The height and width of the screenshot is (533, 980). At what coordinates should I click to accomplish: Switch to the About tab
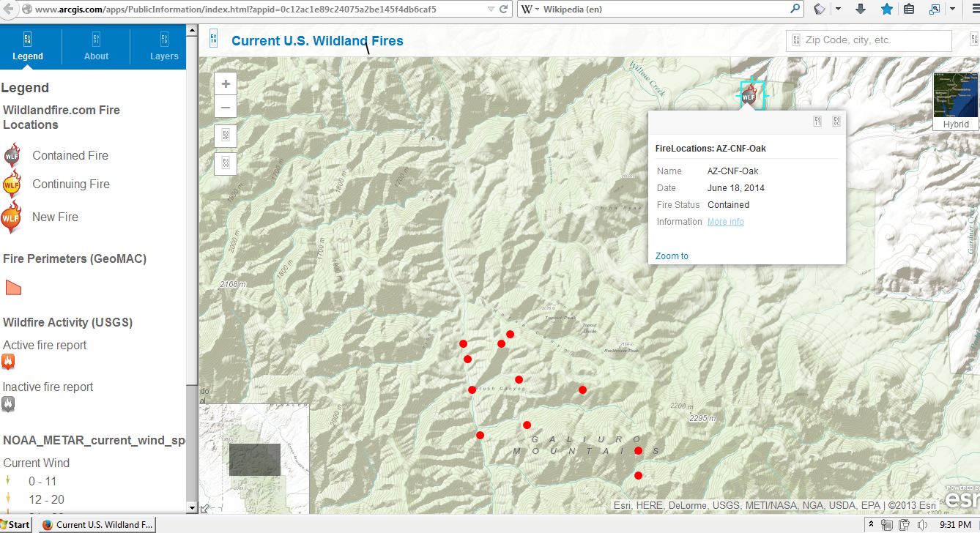pos(96,47)
